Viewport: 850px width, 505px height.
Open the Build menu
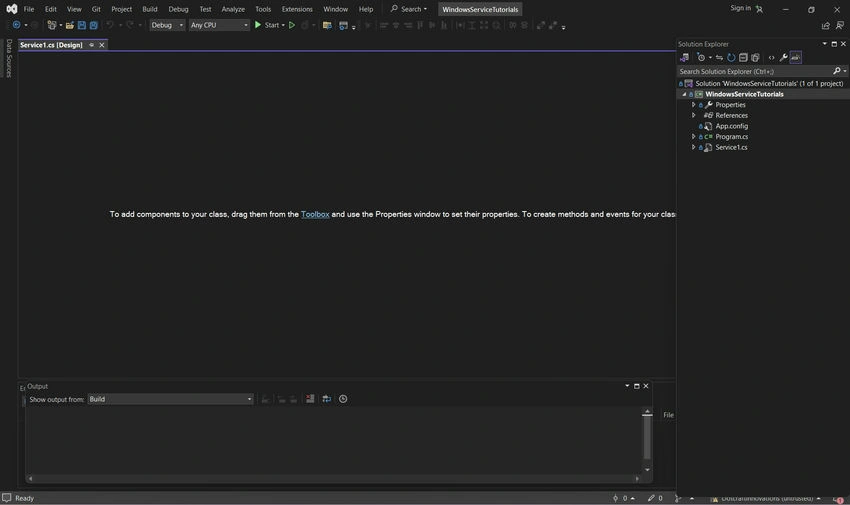pyautogui.click(x=150, y=9)
